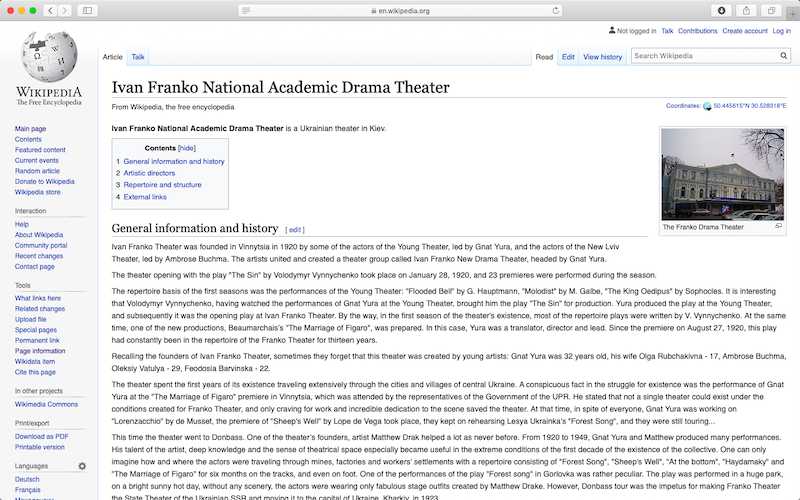Open the coordinates 50.445615°N 30.528318°E link

(x=749, y=106)
